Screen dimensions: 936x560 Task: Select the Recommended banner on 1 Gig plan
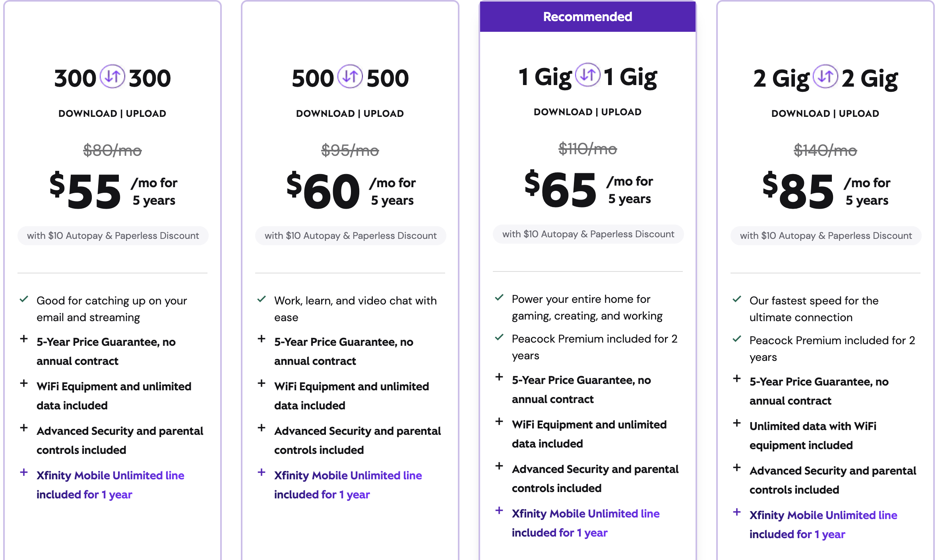click(x=588, y=17)
